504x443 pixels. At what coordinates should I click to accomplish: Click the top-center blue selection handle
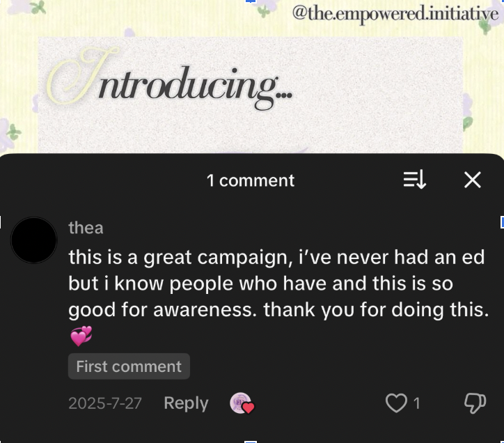tap(251, 1)
